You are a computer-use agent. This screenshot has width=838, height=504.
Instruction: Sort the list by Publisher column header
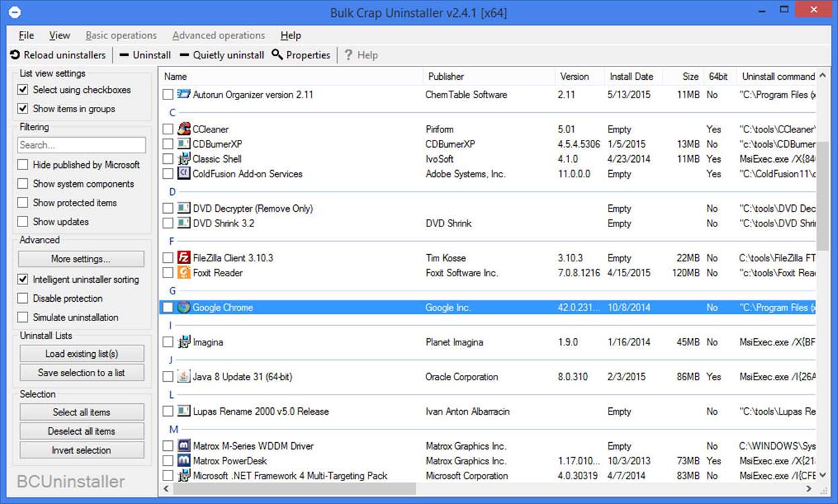446,77
